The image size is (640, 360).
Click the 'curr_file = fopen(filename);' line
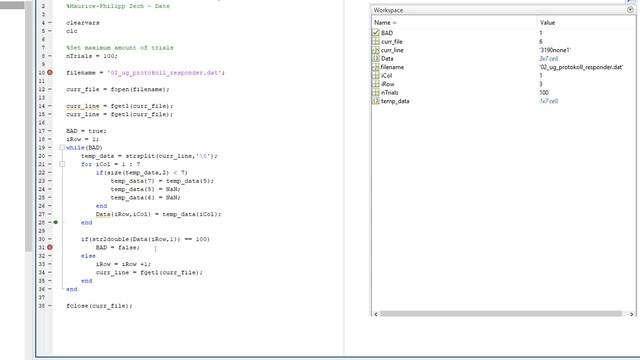[118, 89]
